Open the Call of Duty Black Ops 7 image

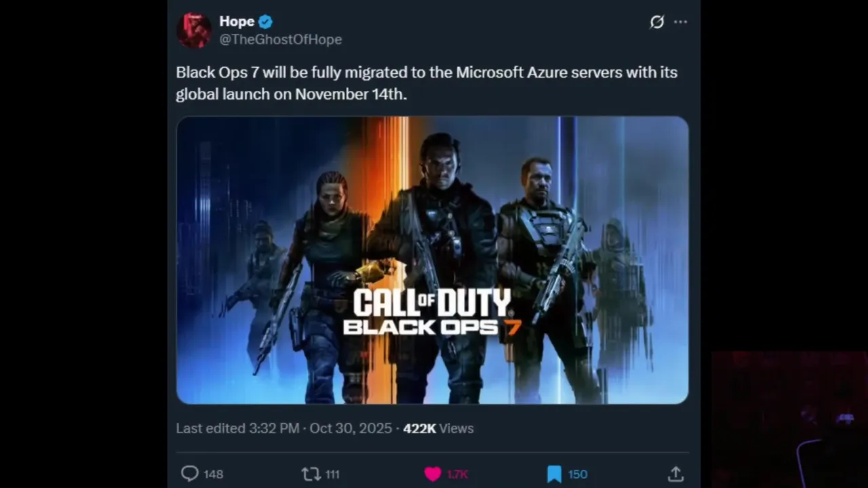click(x=433, y=260)
